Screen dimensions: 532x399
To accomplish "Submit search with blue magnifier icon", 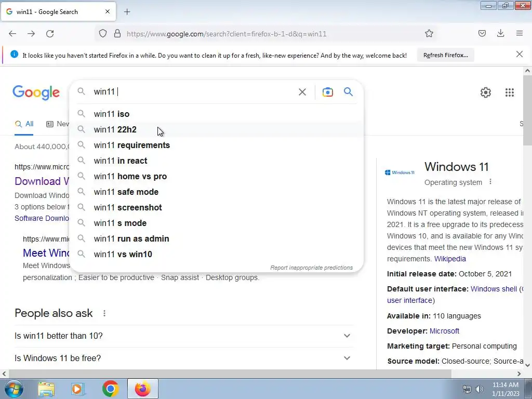I will pos(348,91).
